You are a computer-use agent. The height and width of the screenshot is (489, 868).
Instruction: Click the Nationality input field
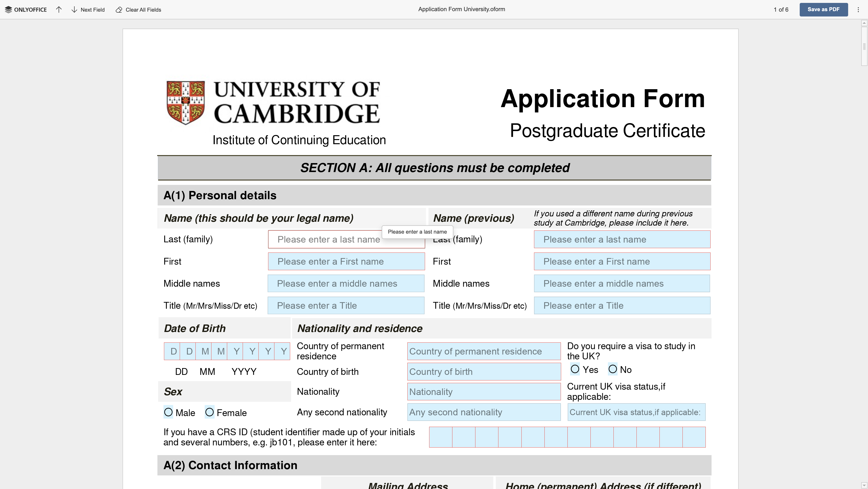[x=484, y=392]
